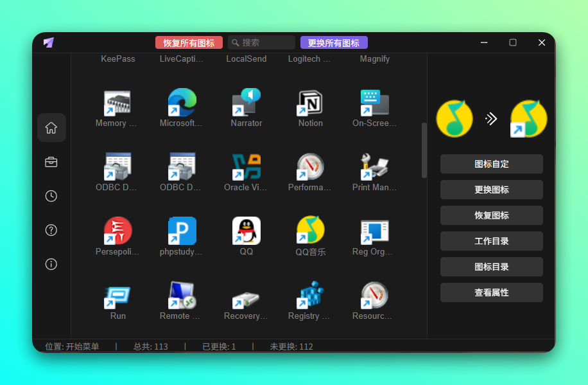Select the phpstudy app icon
This screenshot has height=385, width=588.
[x=182, y=231]
